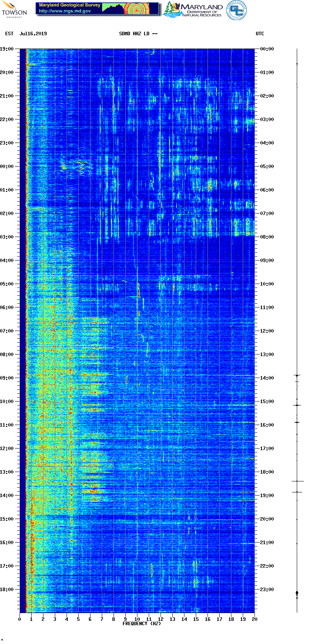The height and width of the screenshot is (644, 314).
Task: Click the Jul16,2019 date label
Action: tap(33, 34)
